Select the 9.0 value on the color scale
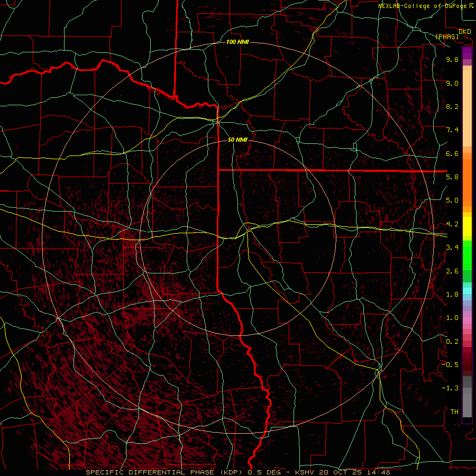 [452, 83]
